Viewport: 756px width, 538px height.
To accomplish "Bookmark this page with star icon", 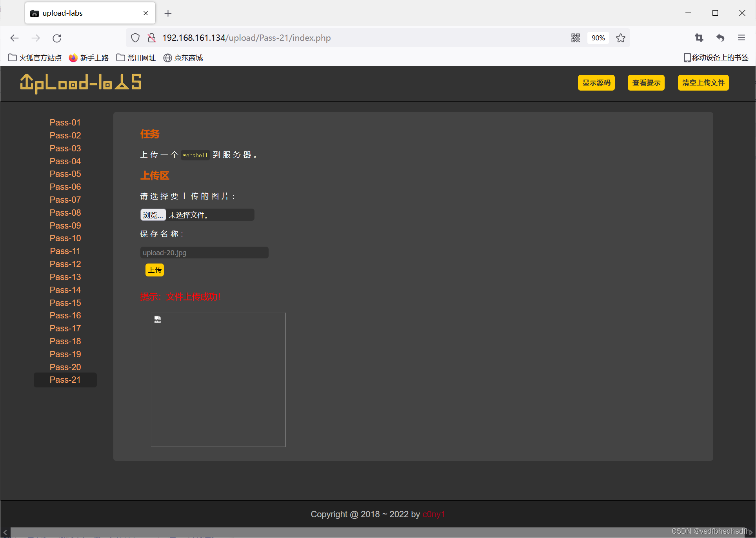I will [x=620, y=38].
